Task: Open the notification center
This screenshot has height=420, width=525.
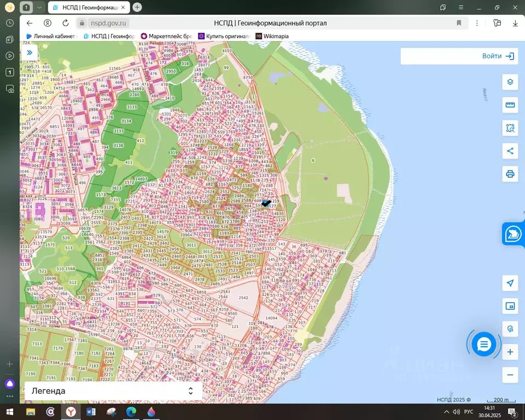Action: (x=512, y=412)
